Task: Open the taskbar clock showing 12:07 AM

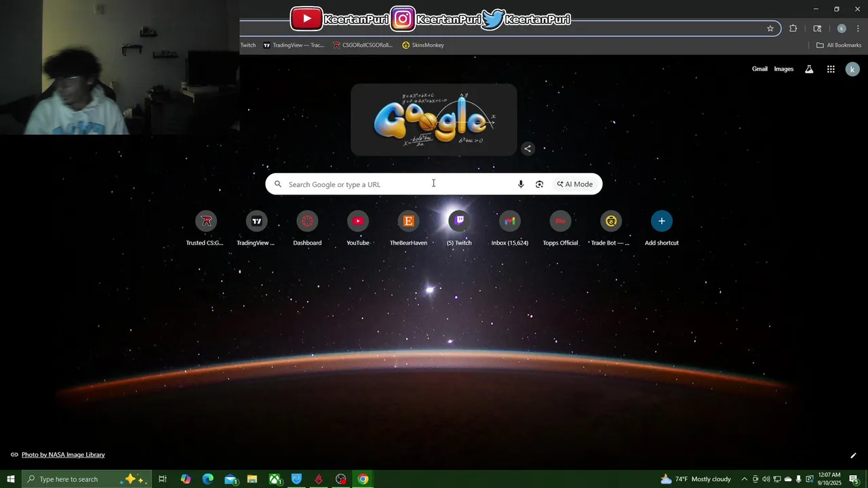Action: tap(829, 479)
